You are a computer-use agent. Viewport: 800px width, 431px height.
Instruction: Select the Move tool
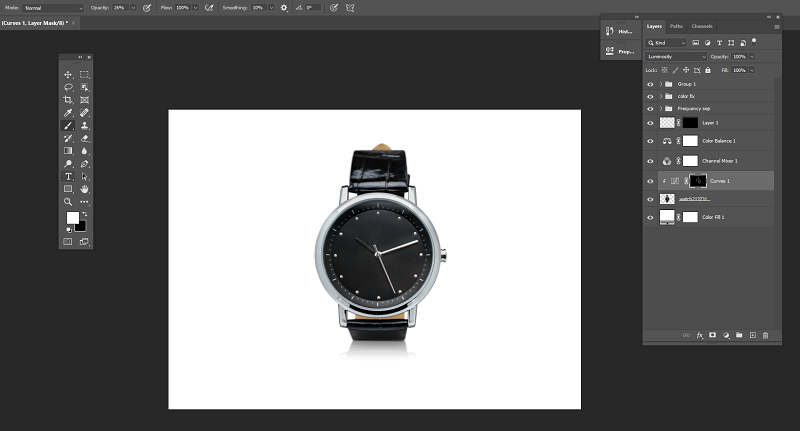click(68, 74)
